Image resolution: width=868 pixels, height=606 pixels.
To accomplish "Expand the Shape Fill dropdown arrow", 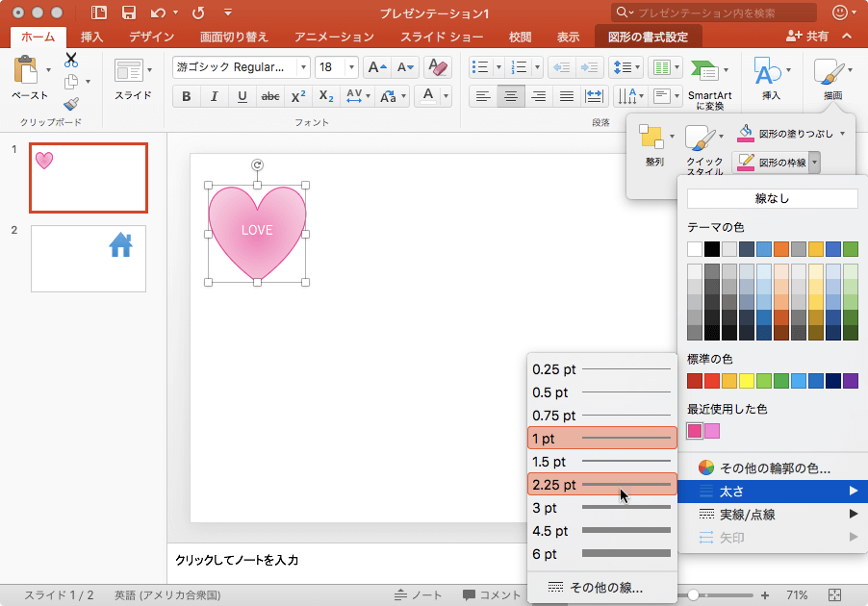I will (x=843, y=134).
